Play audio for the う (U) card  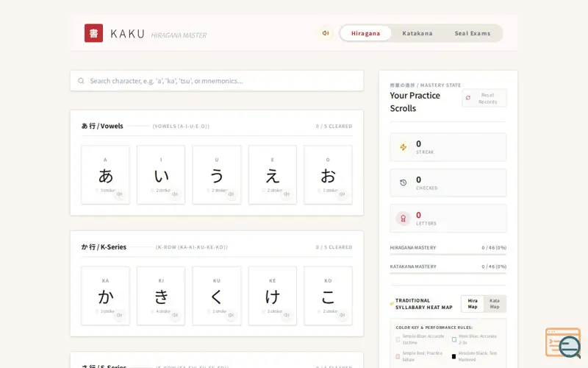pyautogui.click(x=231, y=194)
